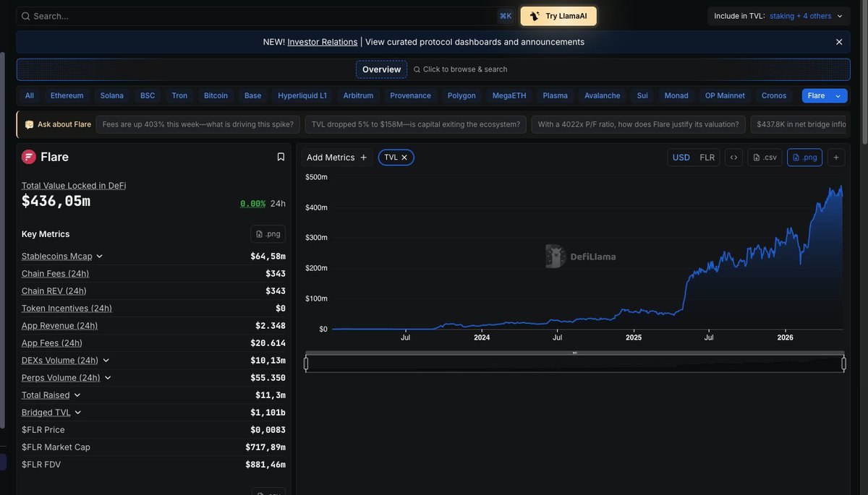Select Base chain
This screenshot has width=868, height=495.
coord(252,95)
